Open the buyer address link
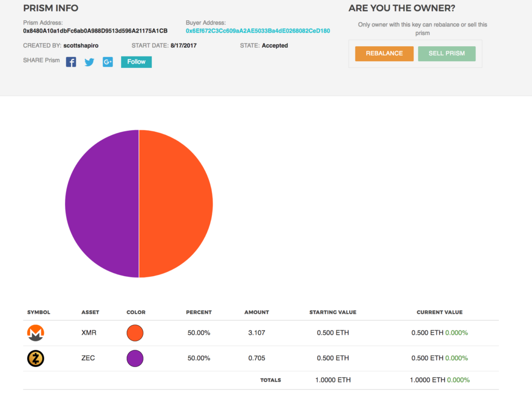This screenshot has height=396, width=532. point(258,31)
